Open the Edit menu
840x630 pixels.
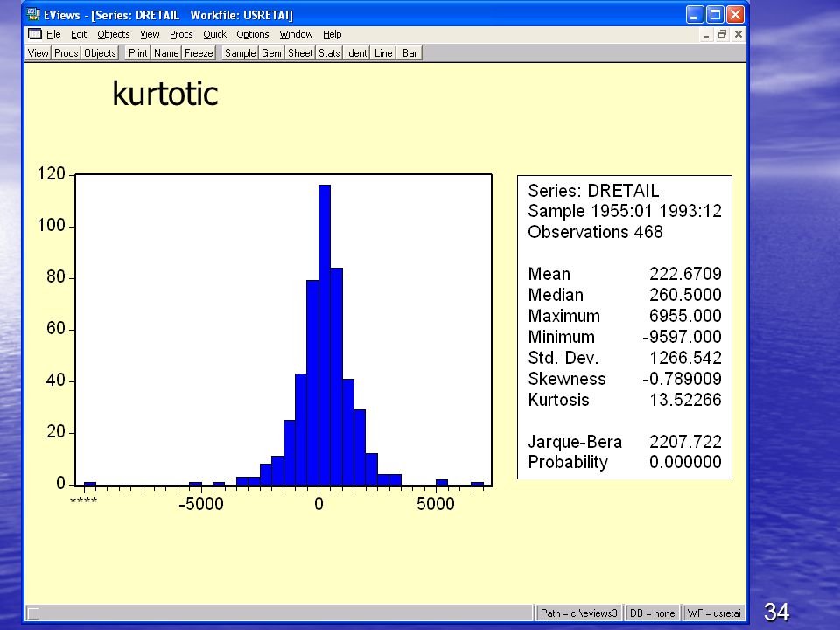coord(78,34)
